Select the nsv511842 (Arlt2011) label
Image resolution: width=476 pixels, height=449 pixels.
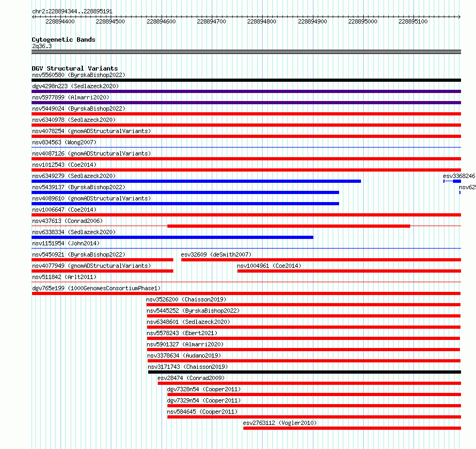pos(64,277)
